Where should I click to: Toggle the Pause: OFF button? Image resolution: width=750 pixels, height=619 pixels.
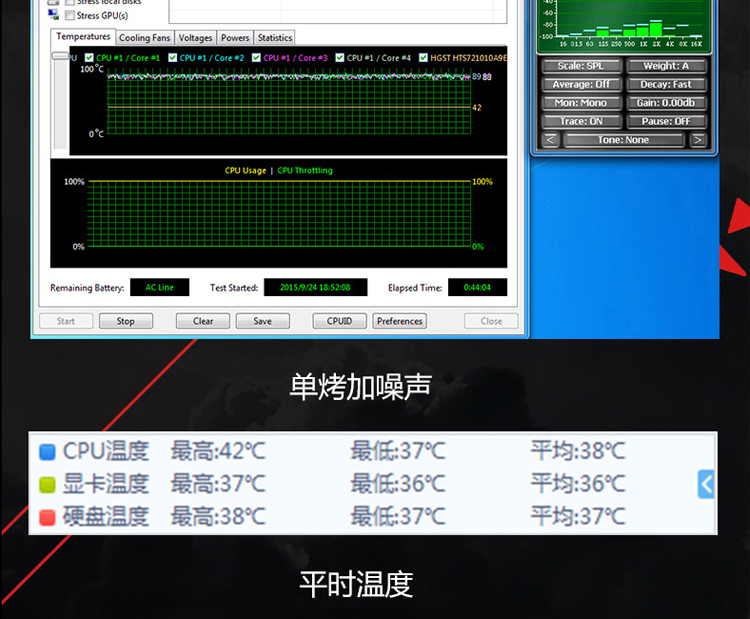(666, 122)
